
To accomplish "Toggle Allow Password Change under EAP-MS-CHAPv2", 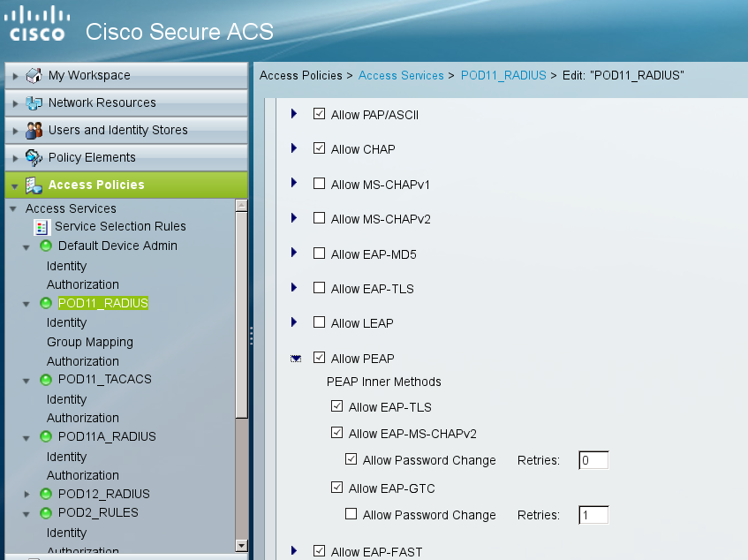I will [351, 459].
